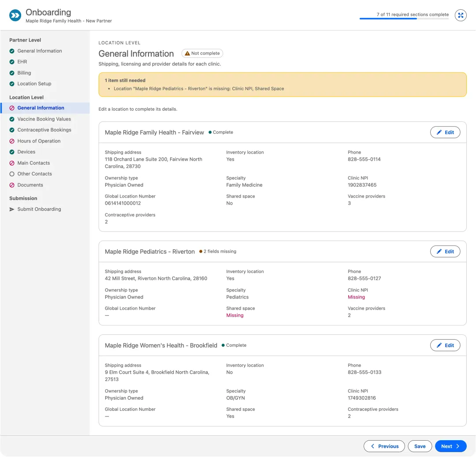Save the onboarding progress
The width and height of the screenshot is (476, 457).
click(x=420, y=446)
